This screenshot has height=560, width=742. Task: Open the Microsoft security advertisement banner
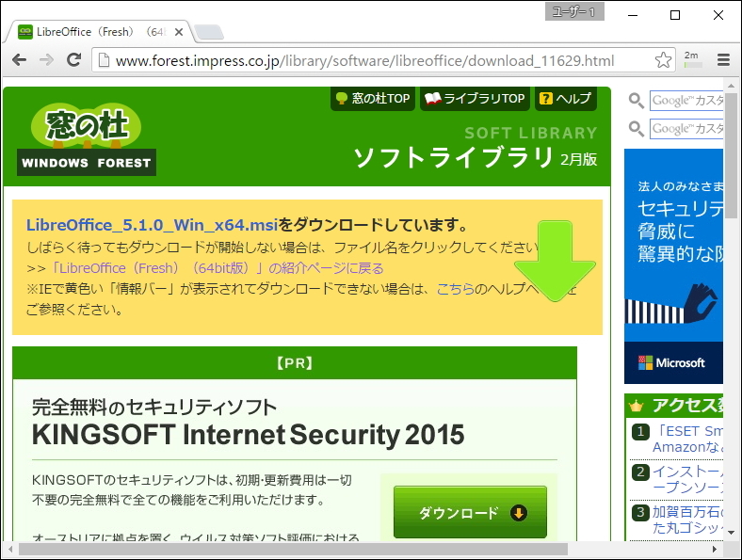click(x=673, y=266)
